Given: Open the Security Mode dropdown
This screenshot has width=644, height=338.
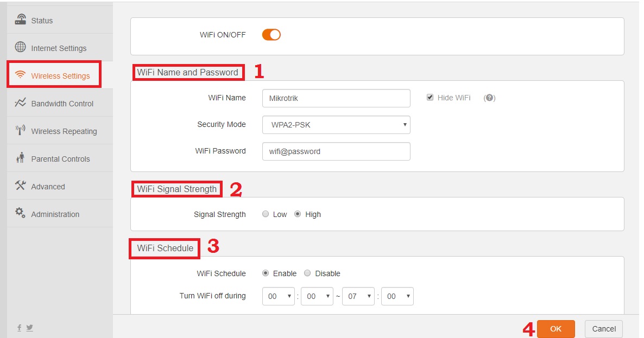Looking at the screenshot, I should [336, 125].
